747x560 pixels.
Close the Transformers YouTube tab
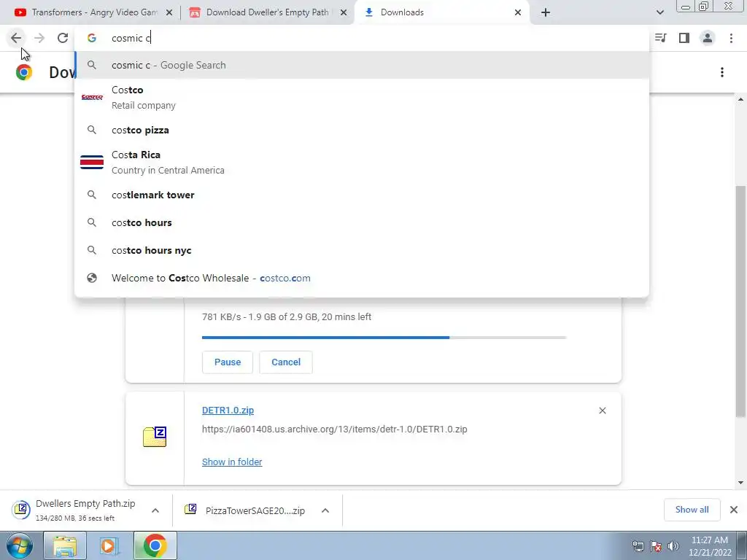[x=169, y=13]
